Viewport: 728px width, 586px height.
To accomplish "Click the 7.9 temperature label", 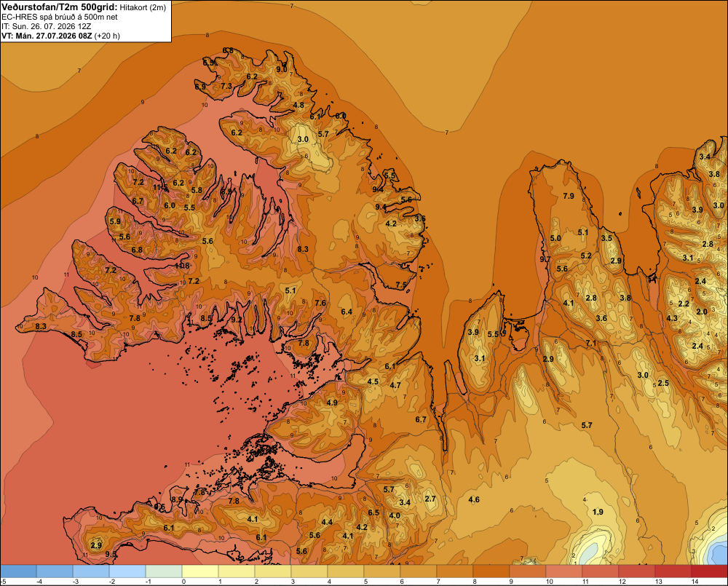I will pyautogui.click(x=569, y=196).
